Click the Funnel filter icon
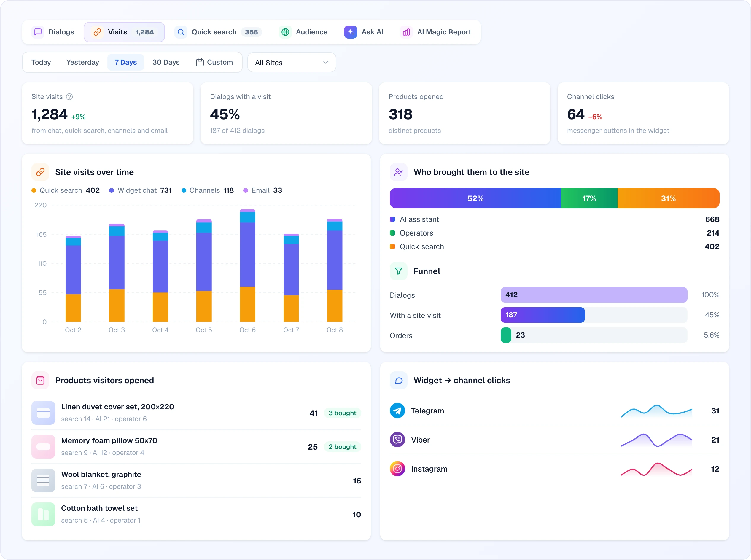Screen dimensions: 751x560 (x=399, y=271)
